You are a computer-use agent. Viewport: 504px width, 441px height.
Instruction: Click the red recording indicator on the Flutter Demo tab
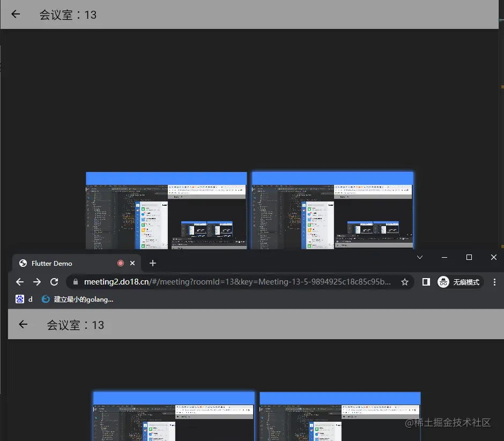[x=121, y=263]
